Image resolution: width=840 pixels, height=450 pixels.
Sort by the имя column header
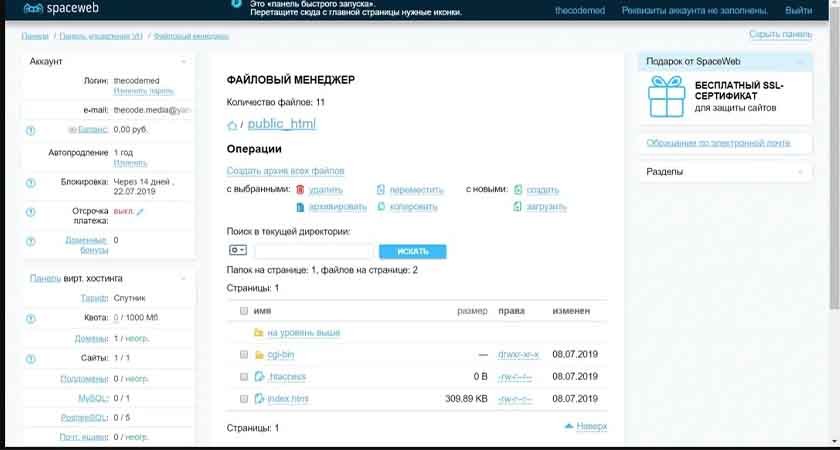tap(262, 311)
